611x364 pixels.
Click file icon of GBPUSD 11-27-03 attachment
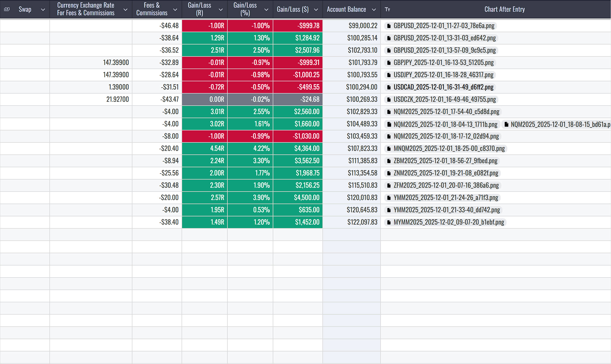coord(389,26)
